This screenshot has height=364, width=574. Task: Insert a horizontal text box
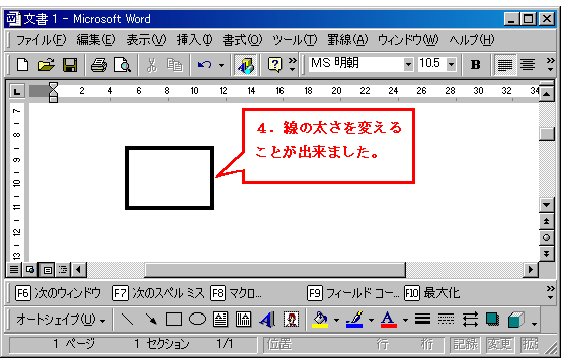[x=220, y=319]
